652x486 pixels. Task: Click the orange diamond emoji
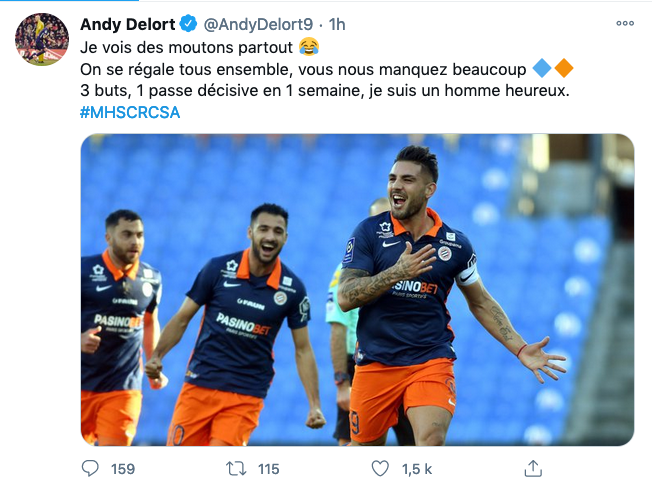click(x=564, y=68)
